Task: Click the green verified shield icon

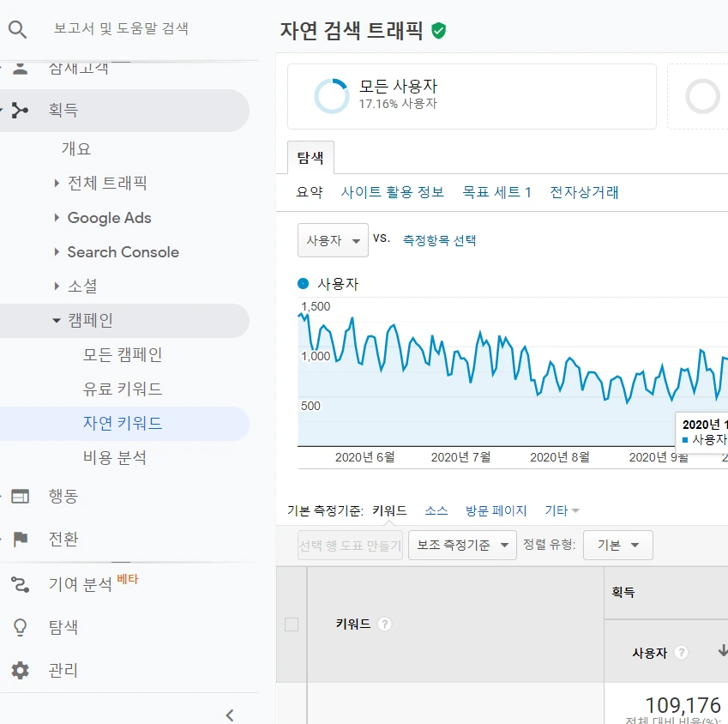Action: click(x=438, y=31)
